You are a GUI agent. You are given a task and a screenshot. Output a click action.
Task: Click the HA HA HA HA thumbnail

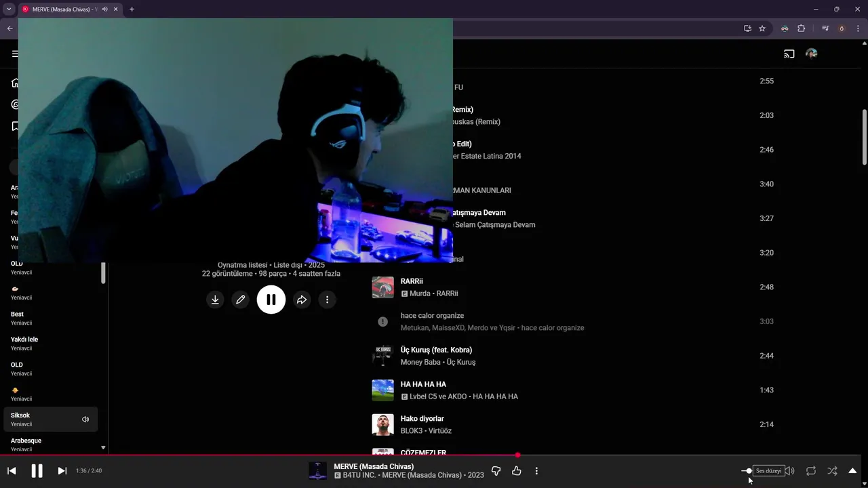(x=382, y=390)
